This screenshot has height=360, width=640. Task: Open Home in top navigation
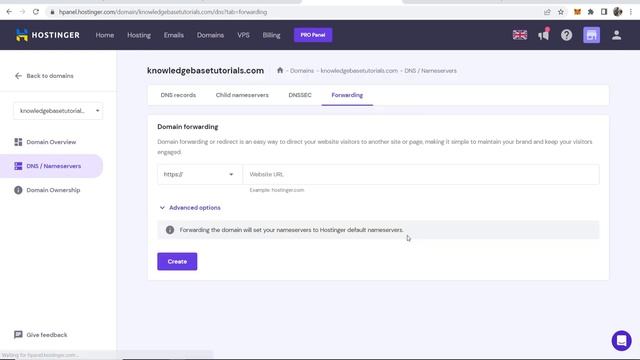(x=105, y=35)
